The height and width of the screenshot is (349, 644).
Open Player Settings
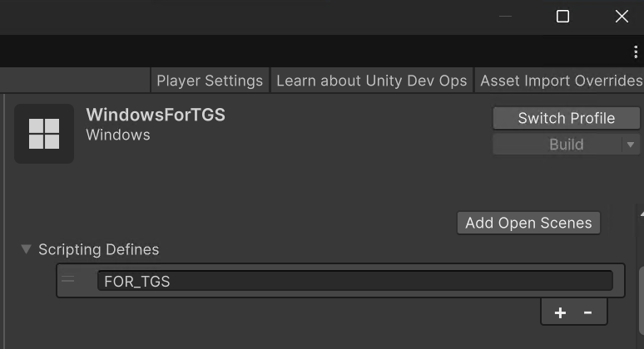(x=210, y=81)
